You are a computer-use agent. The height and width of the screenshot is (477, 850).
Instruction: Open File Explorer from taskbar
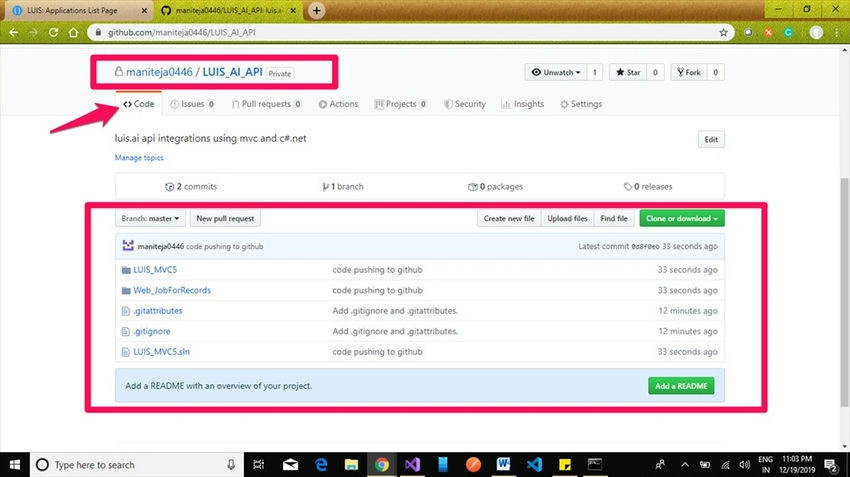pos(351,465)
